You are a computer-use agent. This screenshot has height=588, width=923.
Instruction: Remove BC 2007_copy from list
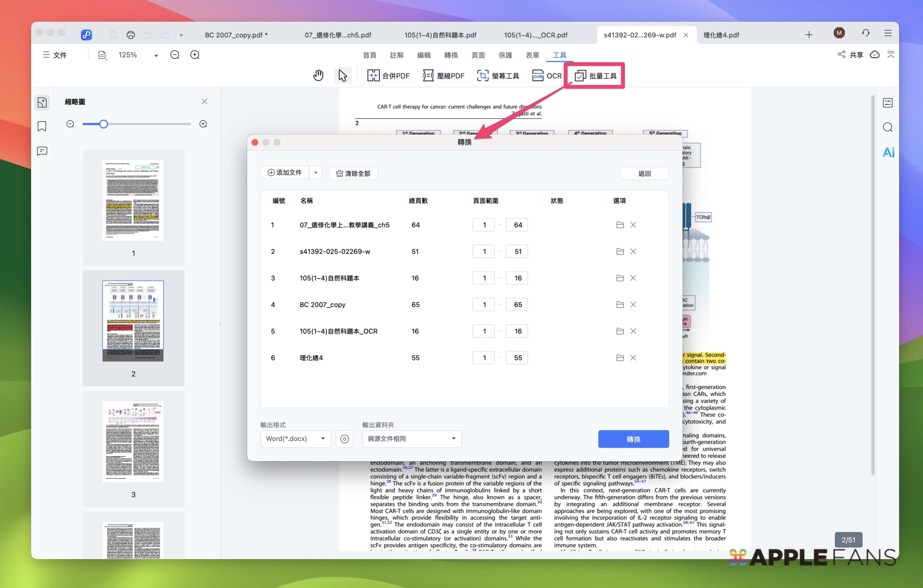pos(633,305)
